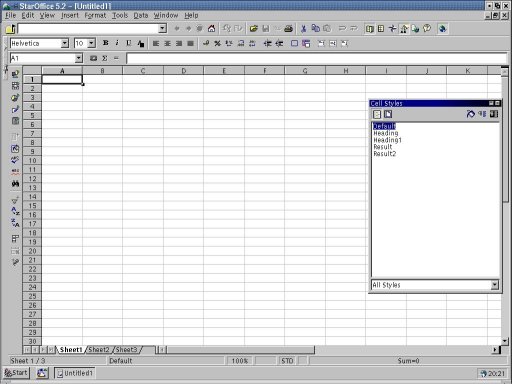Open the font size dropdown
Viewport: 512px width, 384px height.
tap(91, 43)
